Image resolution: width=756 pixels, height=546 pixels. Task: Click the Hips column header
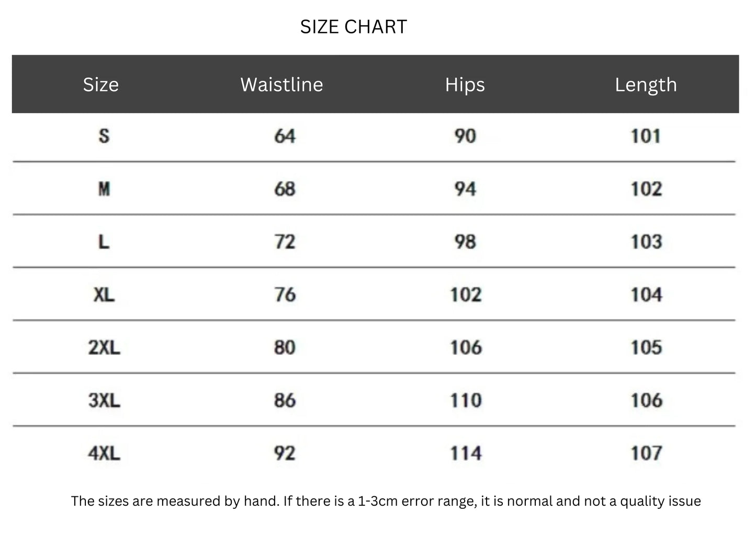tap(465, 85)
